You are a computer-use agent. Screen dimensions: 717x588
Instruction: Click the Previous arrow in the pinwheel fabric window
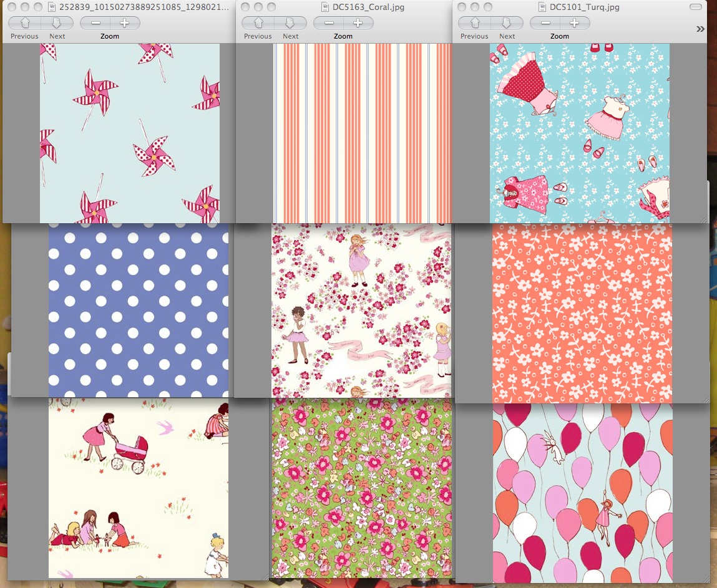[x=24, y=23]
